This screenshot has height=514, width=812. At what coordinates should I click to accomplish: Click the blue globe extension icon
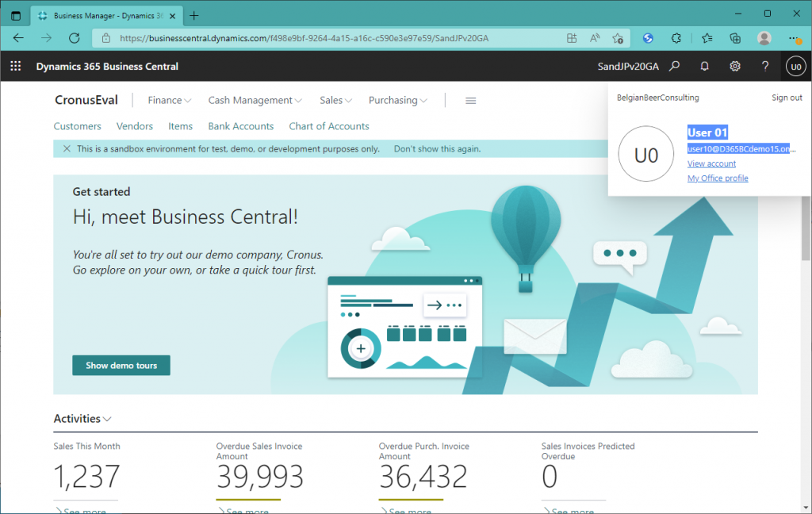tap(648, 38)
